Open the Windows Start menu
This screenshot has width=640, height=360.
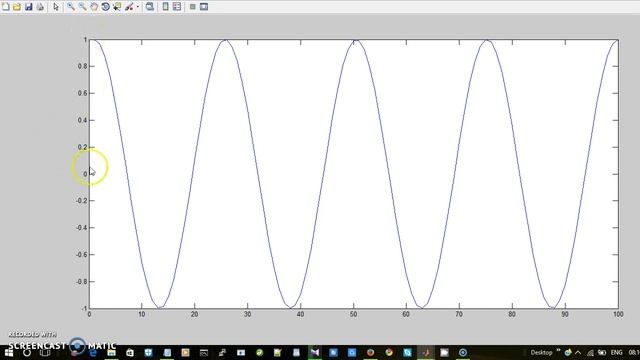tap(9, 353)
